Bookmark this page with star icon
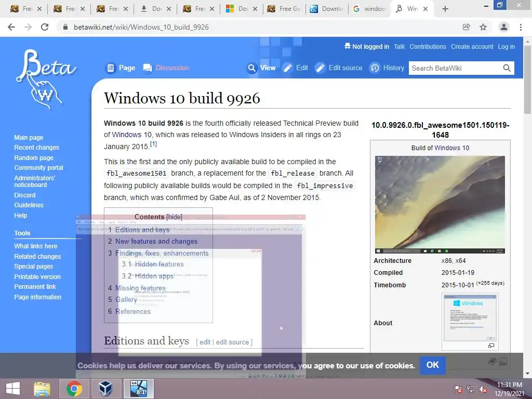This screenshot has height=399, width=532. pos(483,27)
